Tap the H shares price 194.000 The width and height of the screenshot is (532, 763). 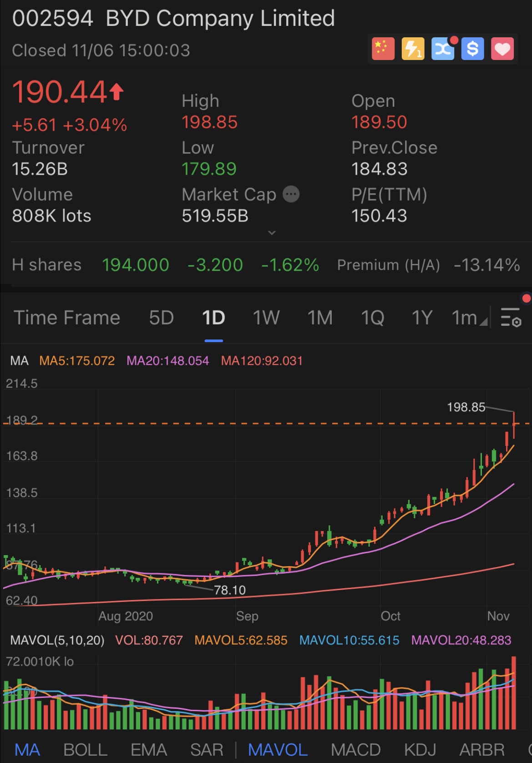(x=136, y=265)
